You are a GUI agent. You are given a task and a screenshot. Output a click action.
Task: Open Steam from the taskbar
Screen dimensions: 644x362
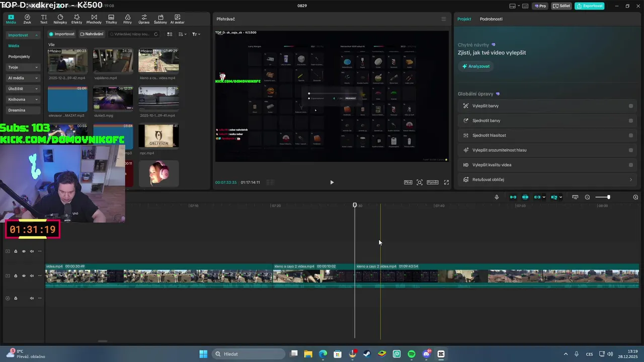click(x=367, y=354)
